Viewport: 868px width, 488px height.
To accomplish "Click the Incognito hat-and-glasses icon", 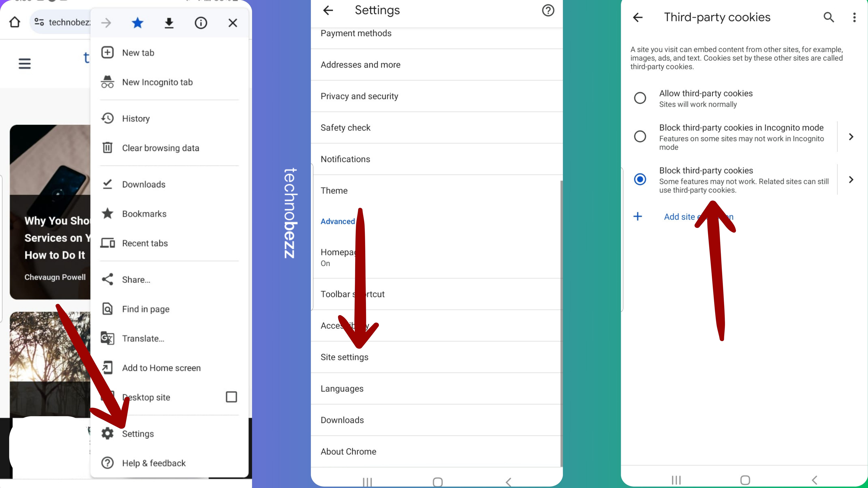I will click(x=107, y=82).
